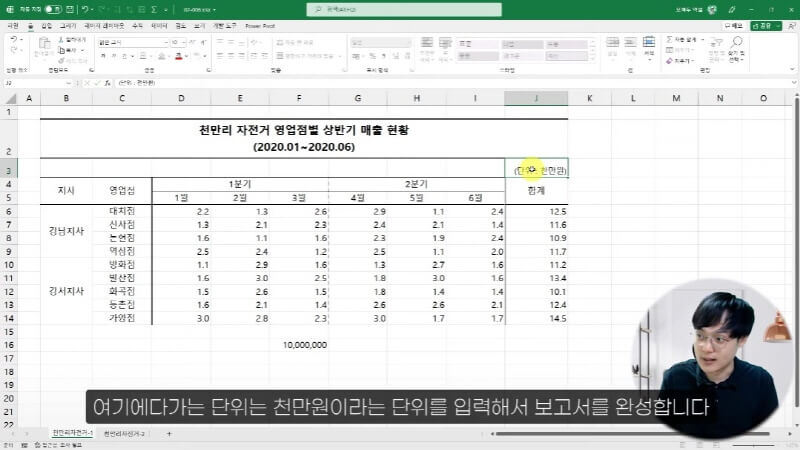The height and width of the screenshot is (450, 800).
Task: Click the horizontal scrollbar at the bottom
Action: pyautogui.click(x=633, y=434)
